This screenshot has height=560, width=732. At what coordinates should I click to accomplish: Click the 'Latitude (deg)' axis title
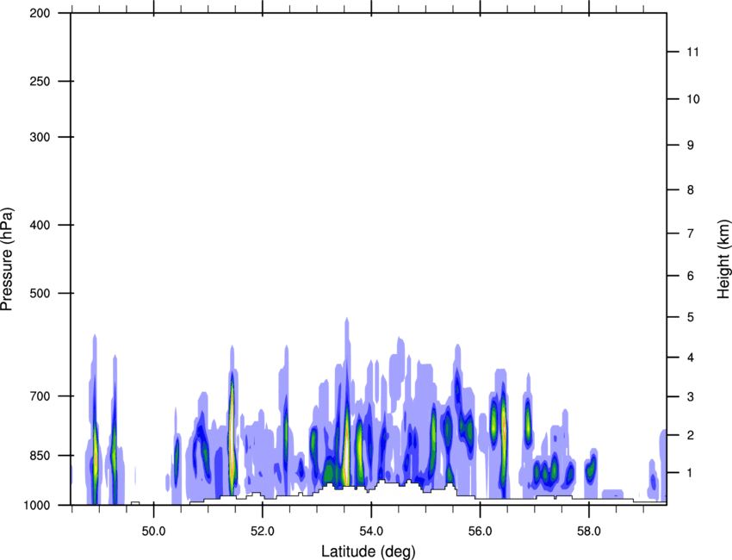coord(368,551)
